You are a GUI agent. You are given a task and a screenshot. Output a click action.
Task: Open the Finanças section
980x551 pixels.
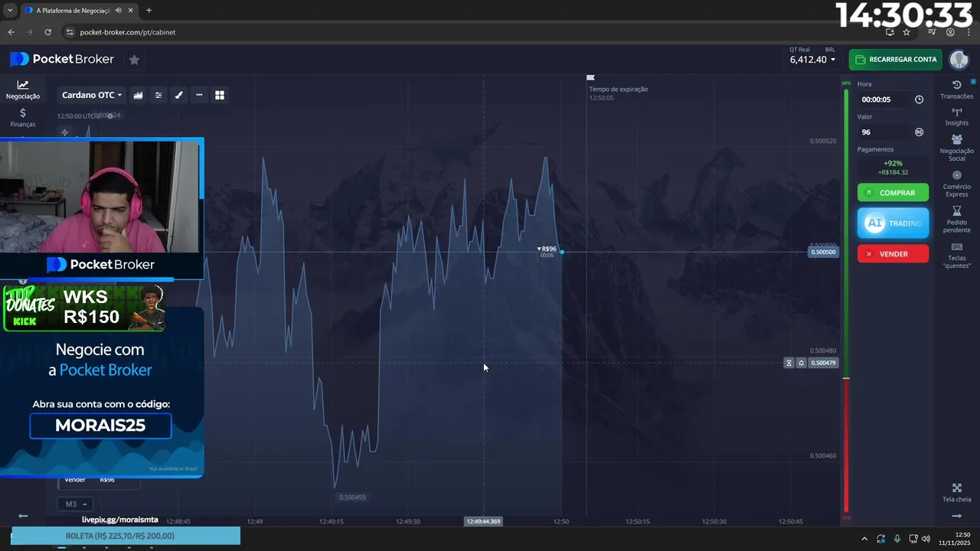pyautogui.click(x=23, y=117)
